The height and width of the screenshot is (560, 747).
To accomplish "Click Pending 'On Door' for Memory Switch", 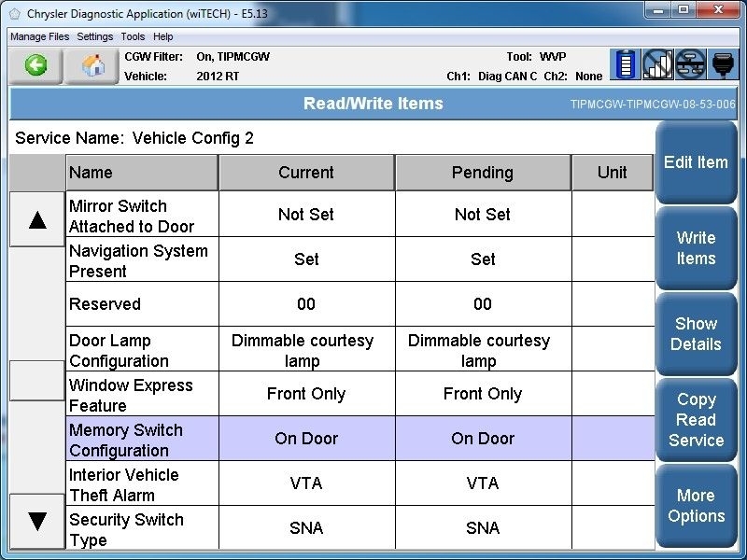I will (x=483, y=439).
